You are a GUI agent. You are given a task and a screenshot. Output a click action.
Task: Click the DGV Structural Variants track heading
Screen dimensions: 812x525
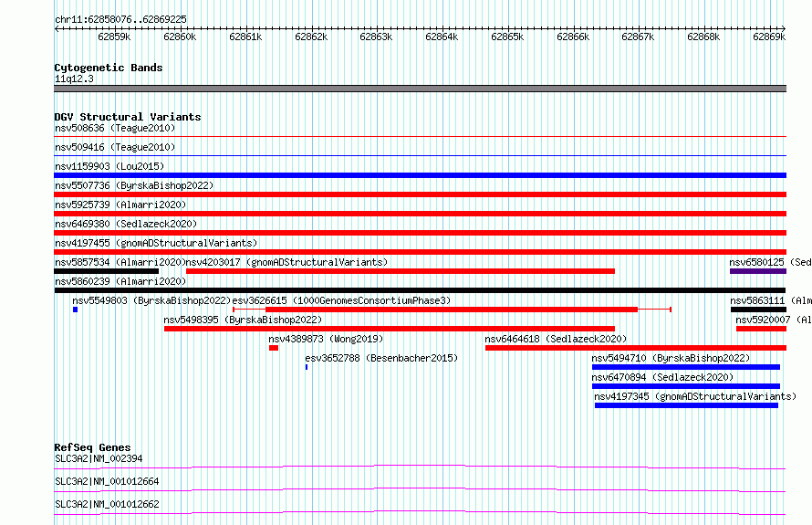point(128,117)
